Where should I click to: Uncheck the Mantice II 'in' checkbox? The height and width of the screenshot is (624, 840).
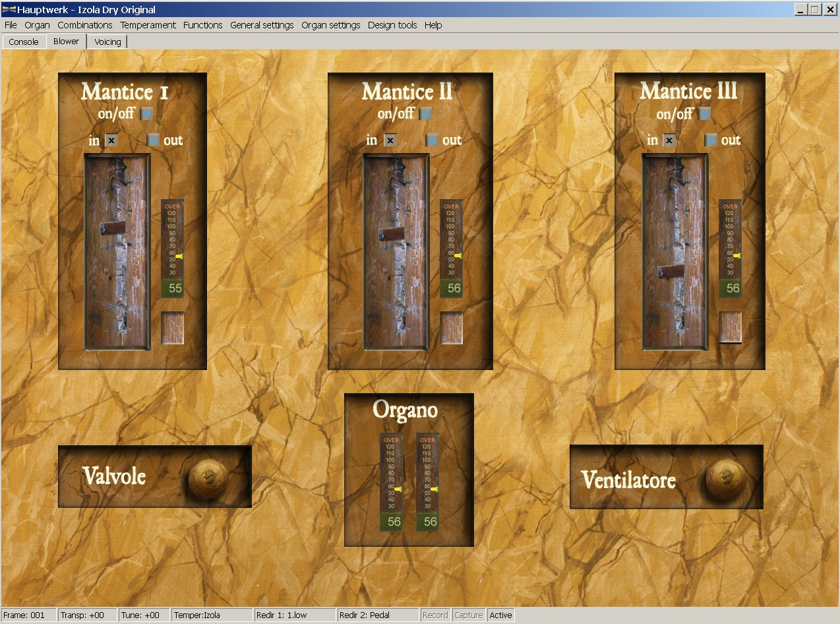tap(390, 140)
